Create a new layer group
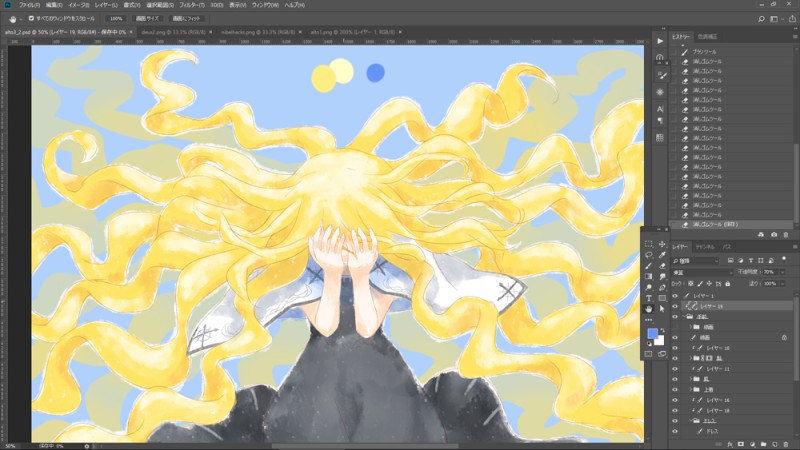 coord(763,444)
